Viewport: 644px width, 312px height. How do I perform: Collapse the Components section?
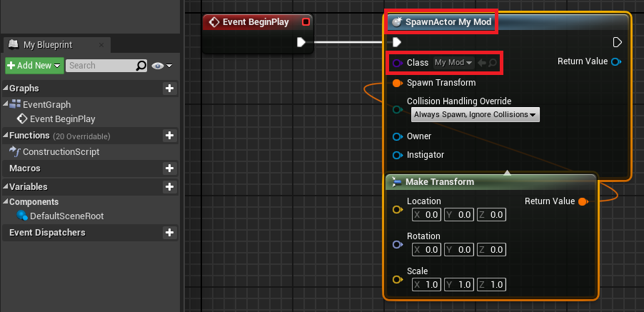pyautogui.click(x=6, y=202)
